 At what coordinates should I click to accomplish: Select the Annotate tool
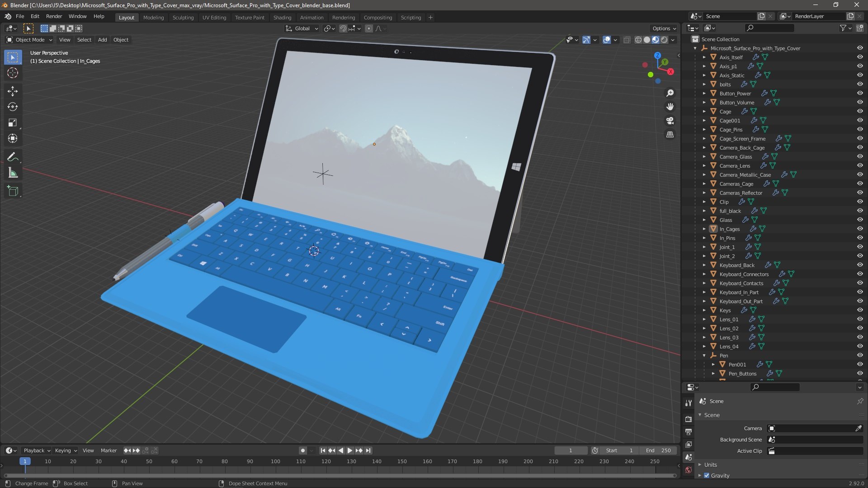point(13,157)
